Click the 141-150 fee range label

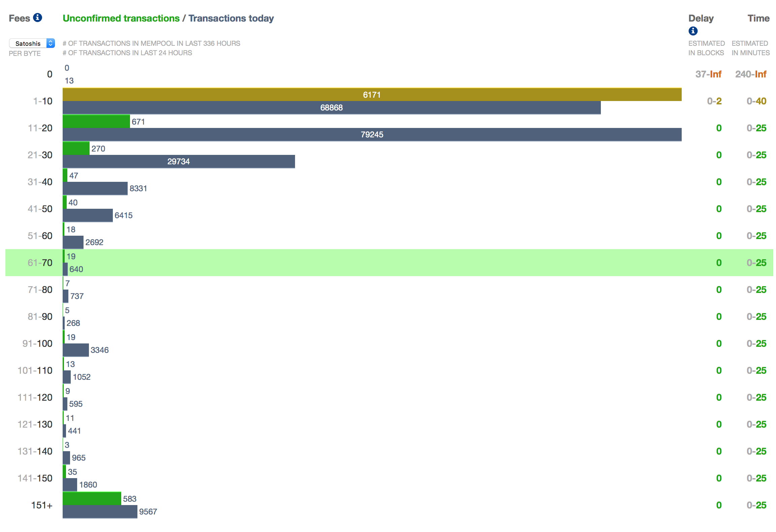pos(35,478)
